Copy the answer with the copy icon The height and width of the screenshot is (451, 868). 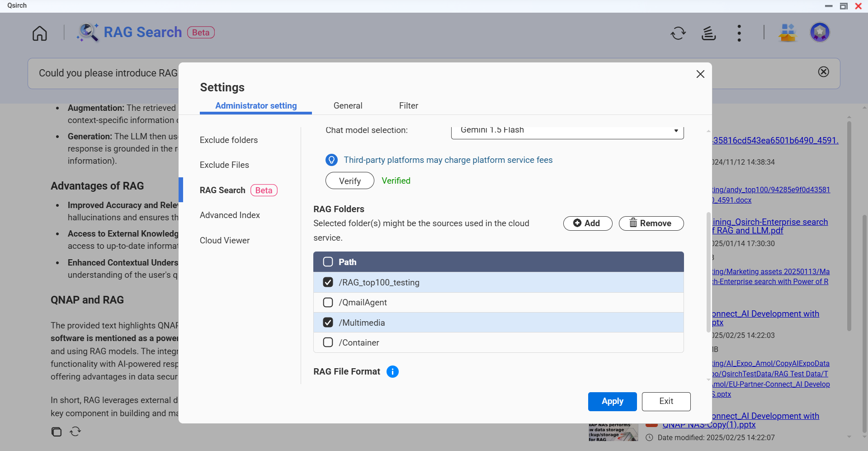[57, 432]
